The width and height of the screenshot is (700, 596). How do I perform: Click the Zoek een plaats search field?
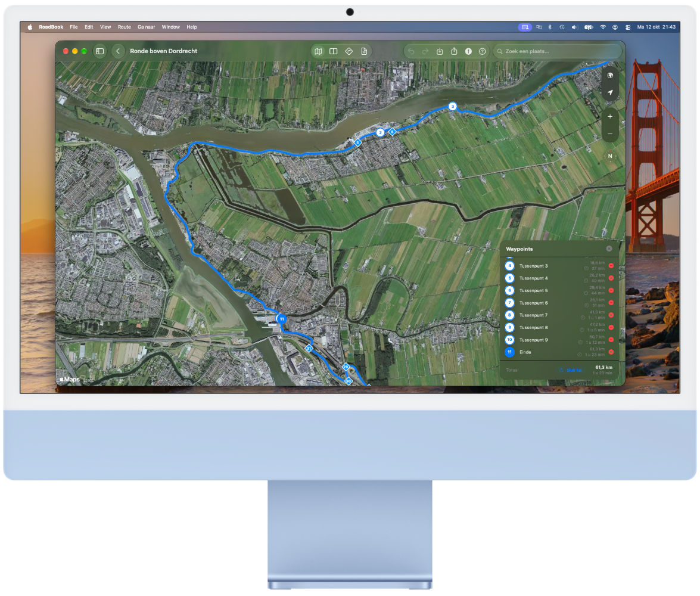tap(558, 51)
